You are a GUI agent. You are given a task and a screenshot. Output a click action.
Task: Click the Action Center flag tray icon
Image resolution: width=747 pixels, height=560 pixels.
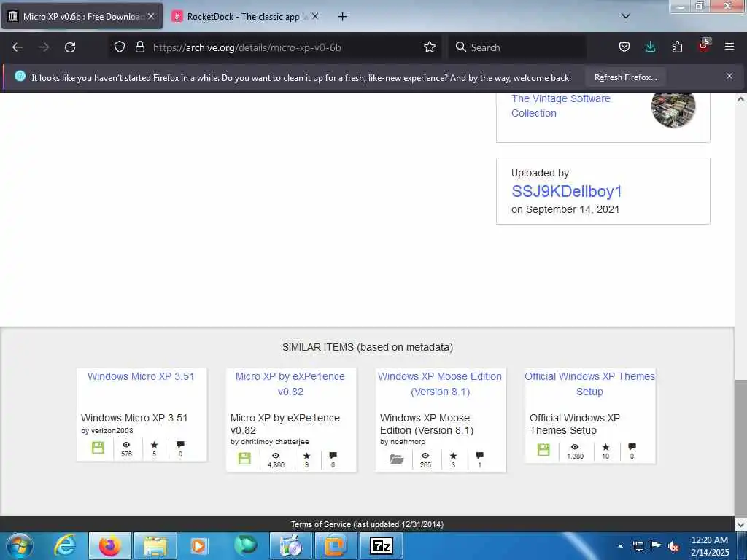pos(656,546)
